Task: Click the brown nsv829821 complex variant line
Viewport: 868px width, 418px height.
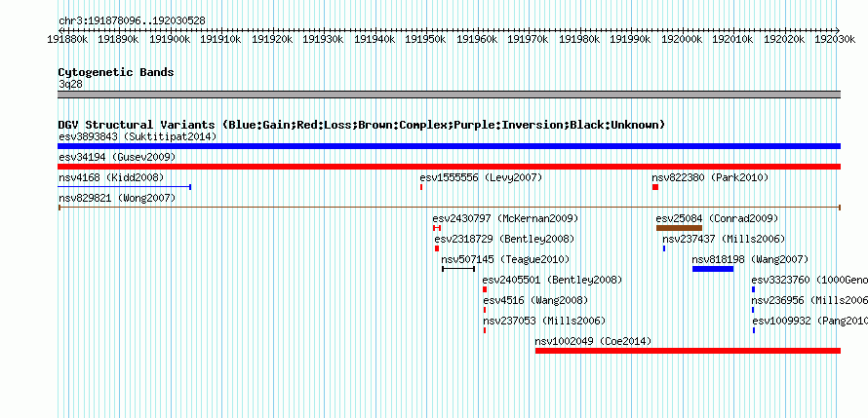Action: tap(449, 208)
